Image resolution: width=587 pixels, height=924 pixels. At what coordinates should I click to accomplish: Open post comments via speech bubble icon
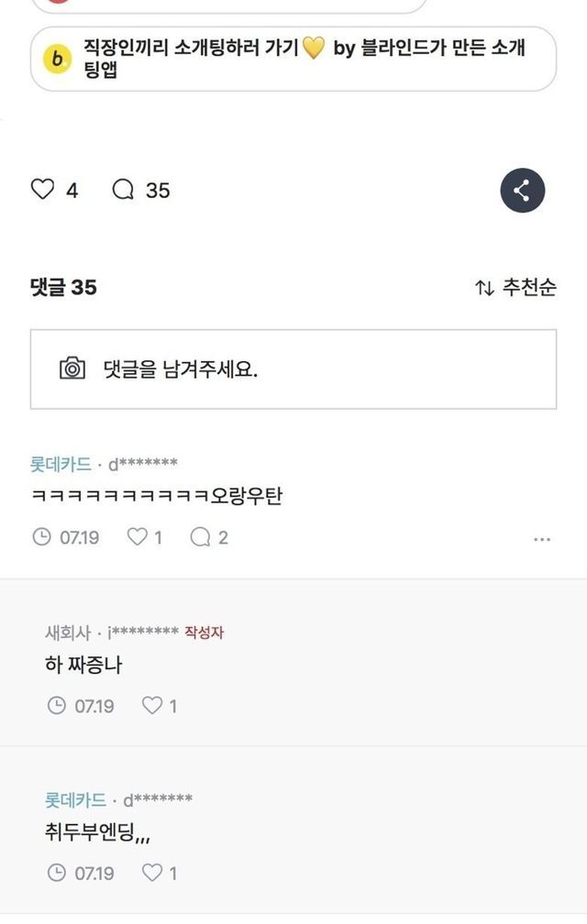click(x=123, y=190)
